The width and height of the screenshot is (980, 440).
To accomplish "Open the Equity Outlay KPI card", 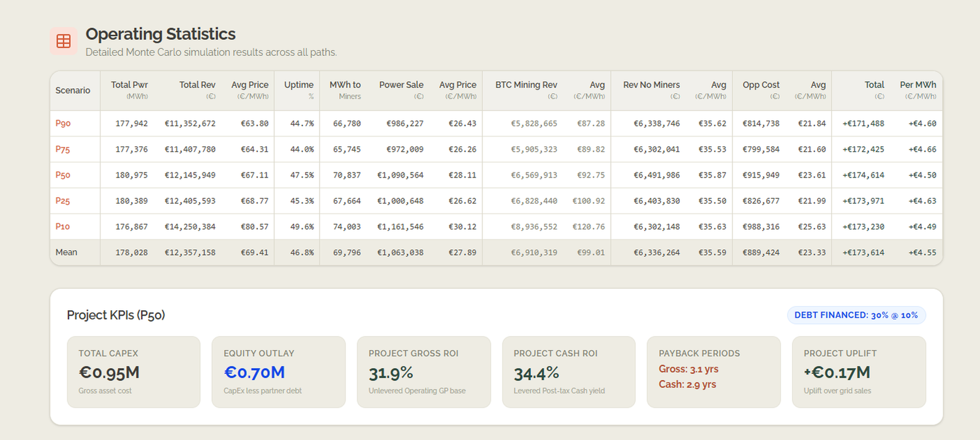I will click(x=279, y=372).
